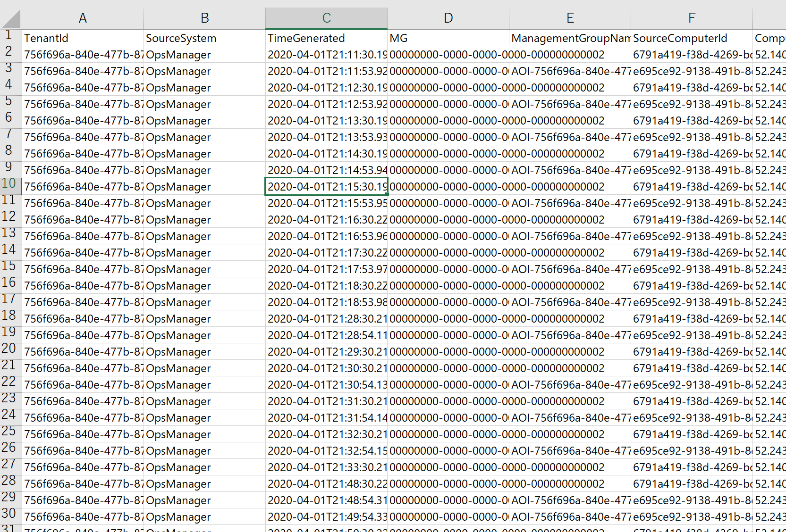Select row 10 header
Viewport: 786px width, 532px height.
point(10,186)
